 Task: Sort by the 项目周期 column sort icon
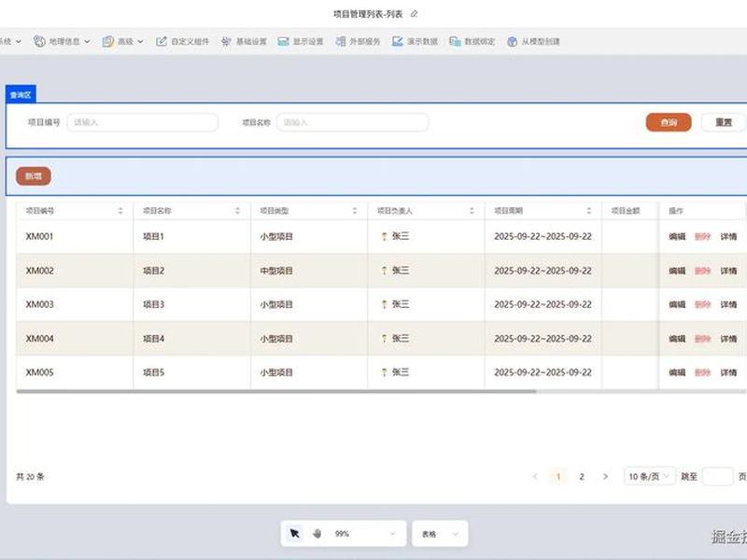tap(589, 211)
